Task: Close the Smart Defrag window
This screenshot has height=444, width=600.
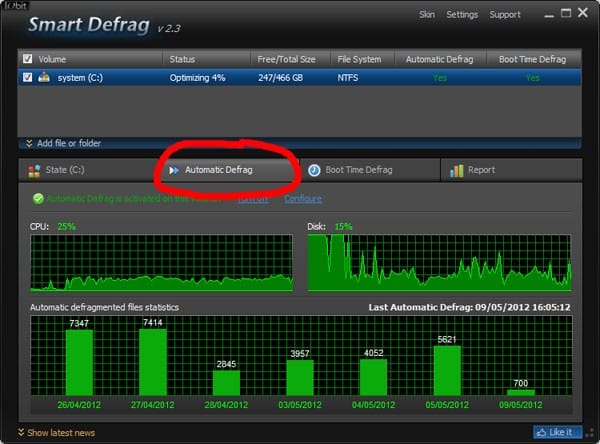Action: click(x=583, y=13)
